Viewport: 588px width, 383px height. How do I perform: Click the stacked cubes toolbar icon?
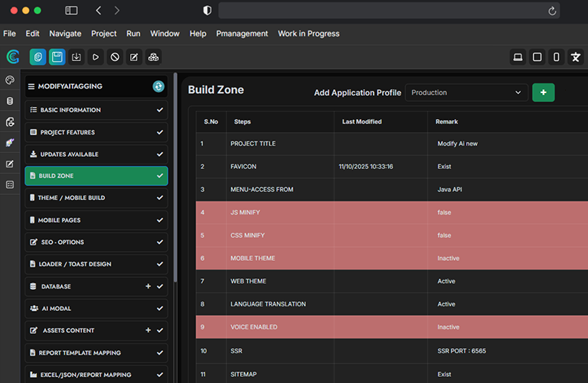153,57
